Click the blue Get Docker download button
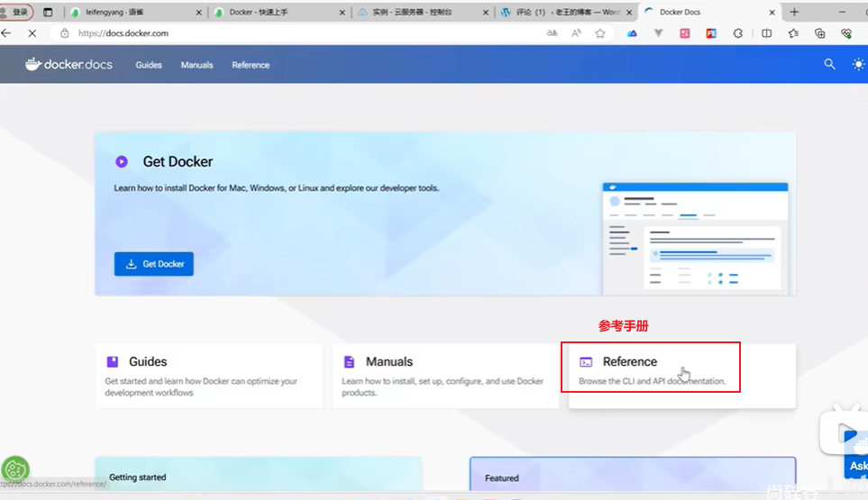The image size is (868, 500). [x=154, y=264]
